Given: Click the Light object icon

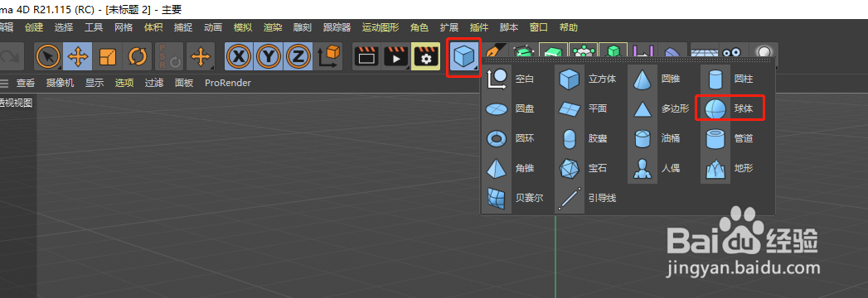Looking at the screenshot, I should 764,50.
